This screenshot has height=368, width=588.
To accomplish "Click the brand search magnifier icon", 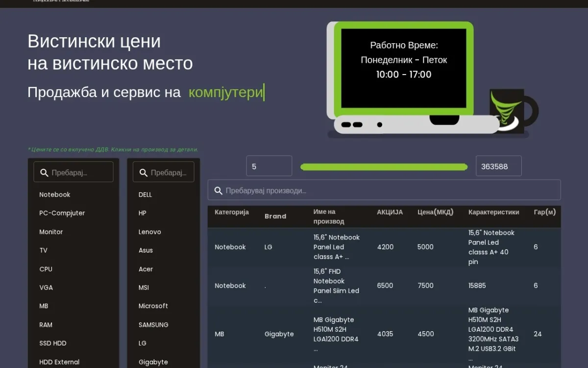I will [x=144, y=173].
